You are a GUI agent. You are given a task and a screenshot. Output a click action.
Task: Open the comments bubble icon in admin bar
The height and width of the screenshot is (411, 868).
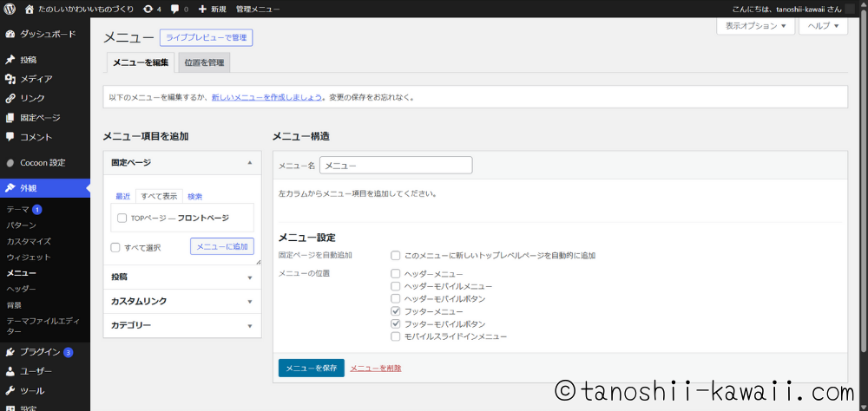(x=175, y=9)
